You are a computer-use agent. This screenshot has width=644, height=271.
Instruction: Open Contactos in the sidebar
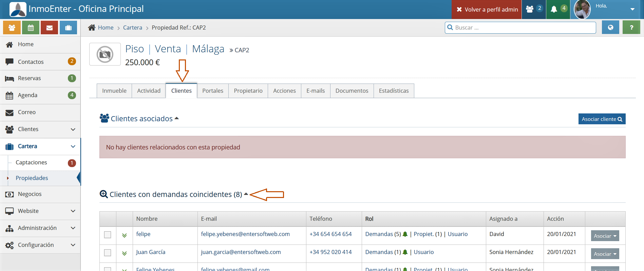(x=40, y=62)
